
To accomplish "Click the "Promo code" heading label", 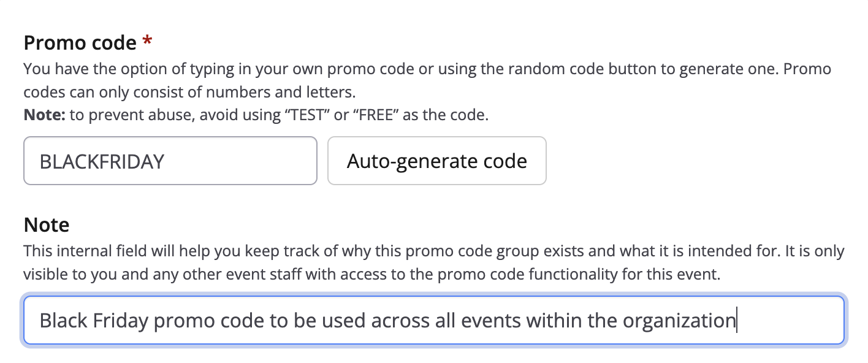I will coord(80,43).
